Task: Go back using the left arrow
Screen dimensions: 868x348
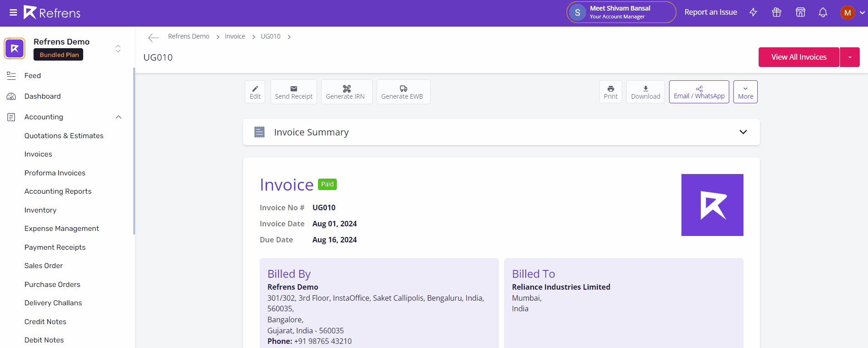Action: point(153,38)
